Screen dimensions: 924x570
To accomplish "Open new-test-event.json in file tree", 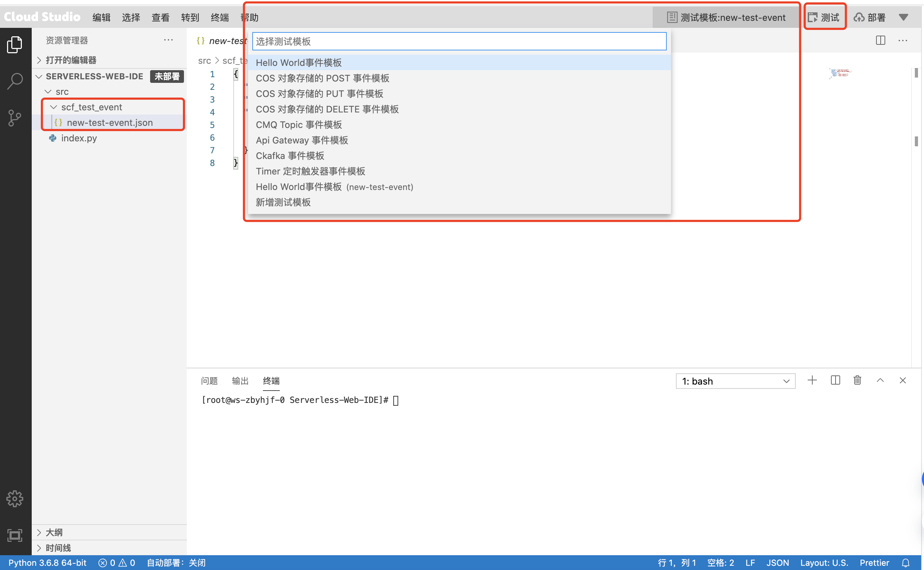I will 109,123.
